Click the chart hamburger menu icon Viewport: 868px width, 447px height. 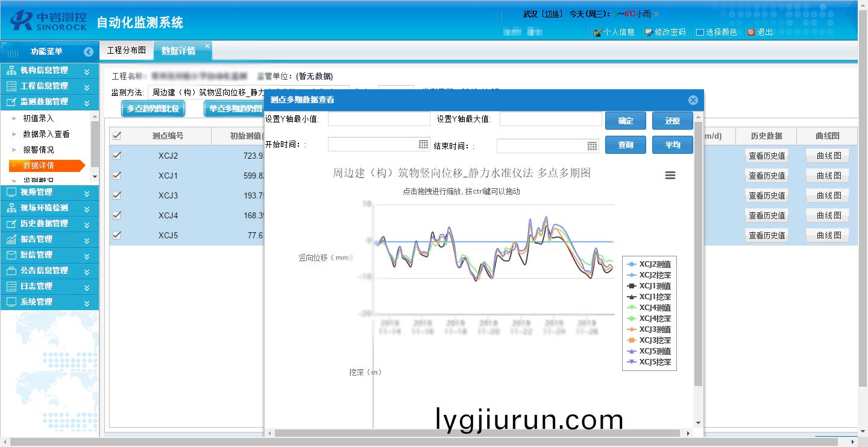(x=670, y=175)
